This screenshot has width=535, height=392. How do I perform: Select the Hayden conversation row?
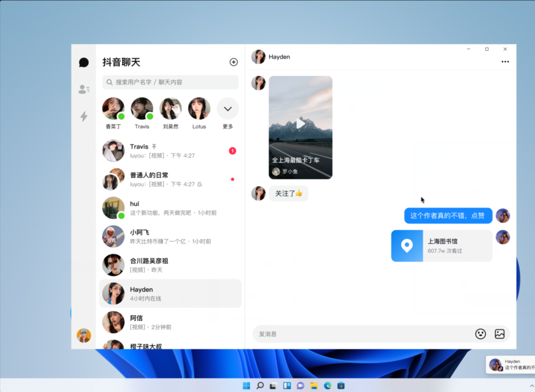point(170,294)
